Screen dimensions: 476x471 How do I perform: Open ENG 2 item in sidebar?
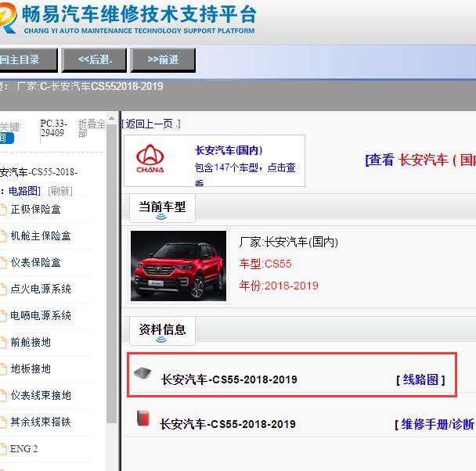point(23,448)
